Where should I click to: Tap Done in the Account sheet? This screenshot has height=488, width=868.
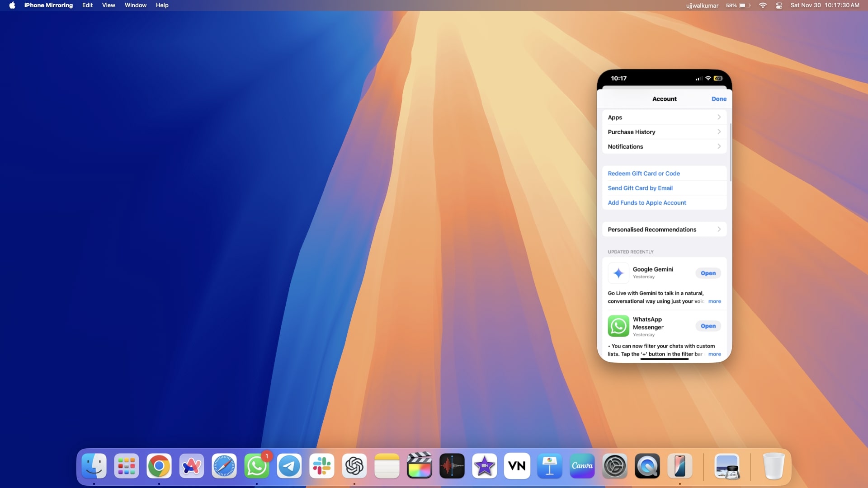[x=719, y=99]
